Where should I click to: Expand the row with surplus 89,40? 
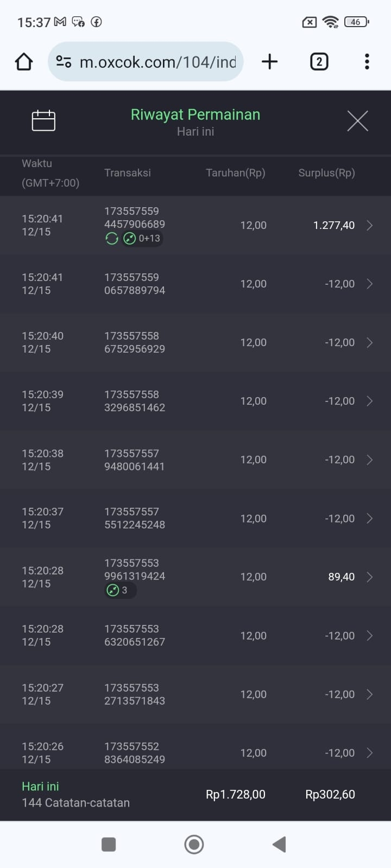[x=369, y=577]
